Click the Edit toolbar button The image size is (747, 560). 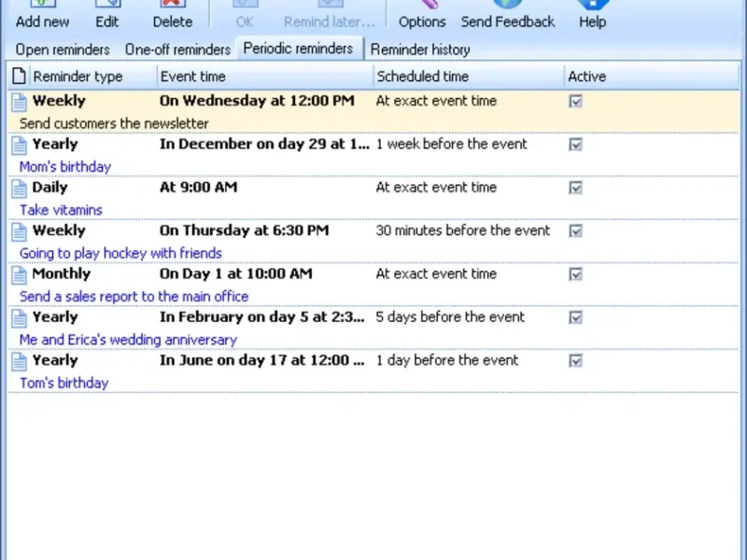[106, 14]
